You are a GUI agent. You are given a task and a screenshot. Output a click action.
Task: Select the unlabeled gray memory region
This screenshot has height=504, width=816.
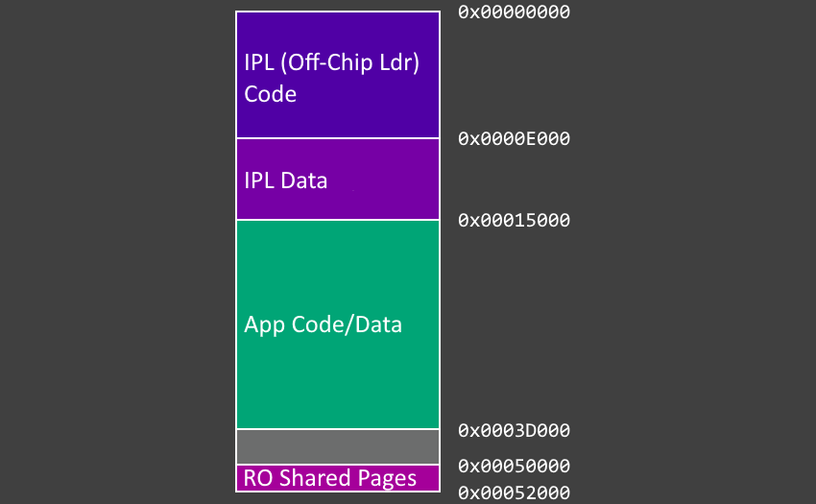337,446
